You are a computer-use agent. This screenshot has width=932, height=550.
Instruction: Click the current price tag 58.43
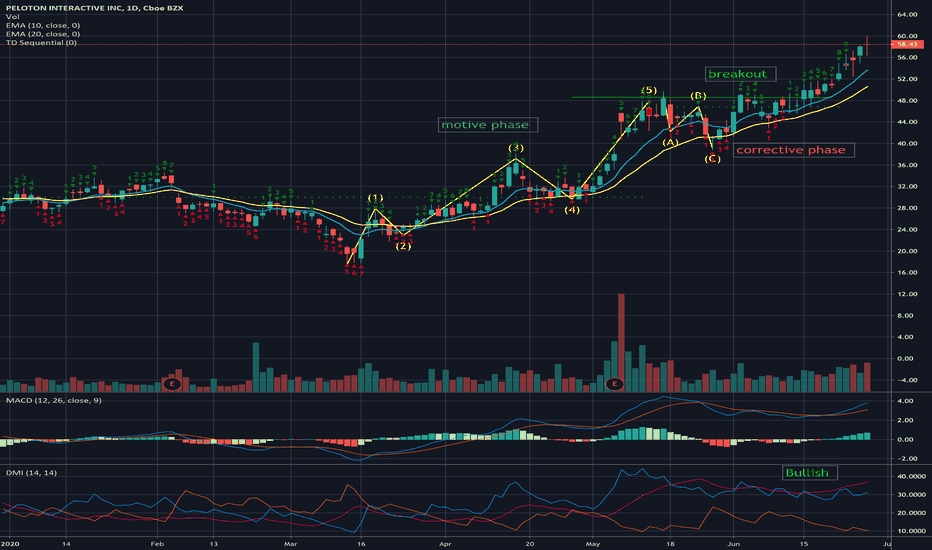[907, 44]
